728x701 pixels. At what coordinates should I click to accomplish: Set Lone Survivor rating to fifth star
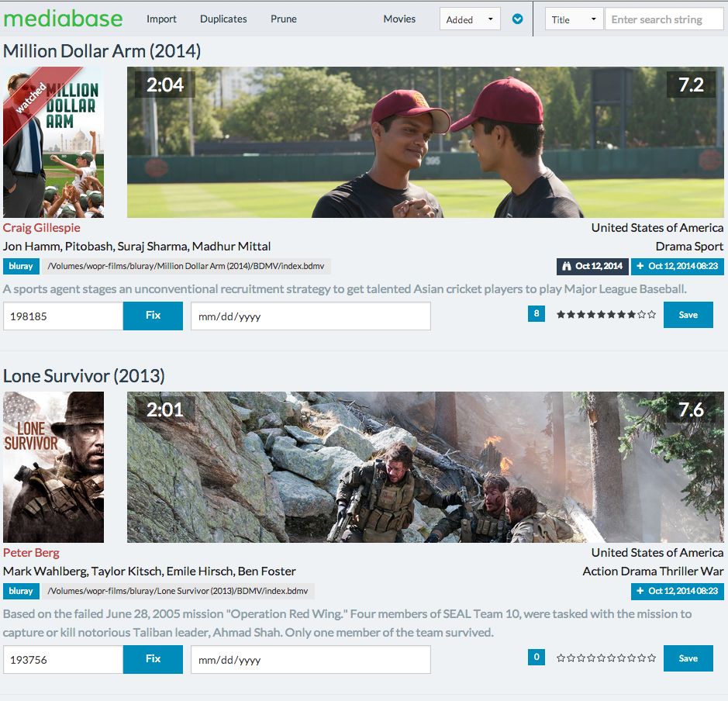(602, 658)
